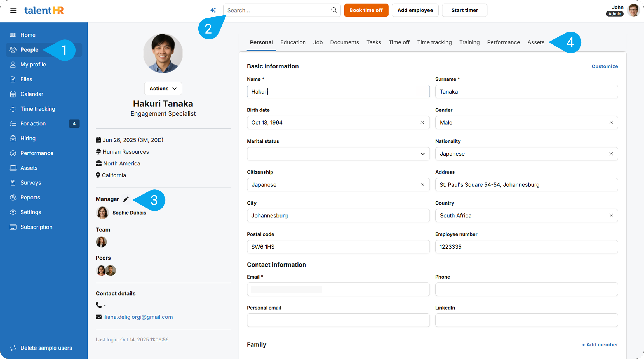Open Settings from the sidebar
This screenshot has width=644, height=359.
click(x=30, y=212)
